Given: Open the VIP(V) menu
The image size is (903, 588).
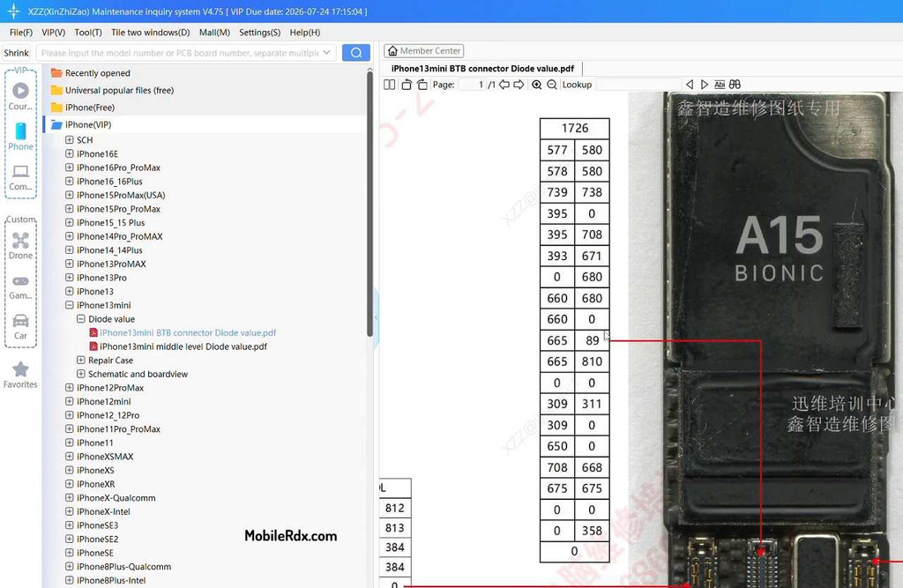Looking at the screenshot, I should coord(53,33).
